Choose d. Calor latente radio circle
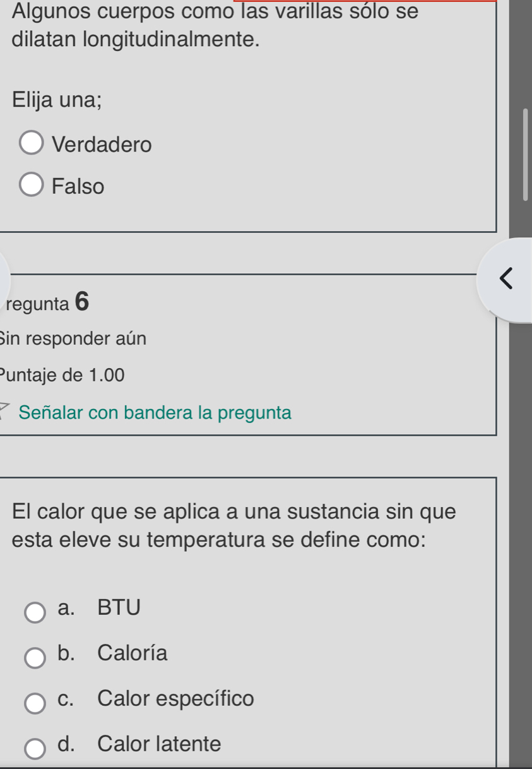532x769 pixels. point(35,748)
